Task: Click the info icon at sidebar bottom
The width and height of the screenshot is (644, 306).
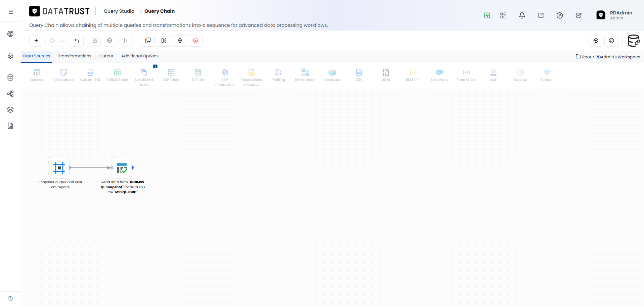Action: 10,299
